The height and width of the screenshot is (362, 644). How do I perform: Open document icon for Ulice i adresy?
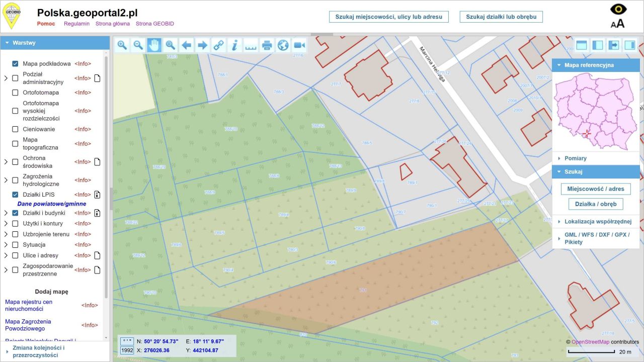(98, 255)
